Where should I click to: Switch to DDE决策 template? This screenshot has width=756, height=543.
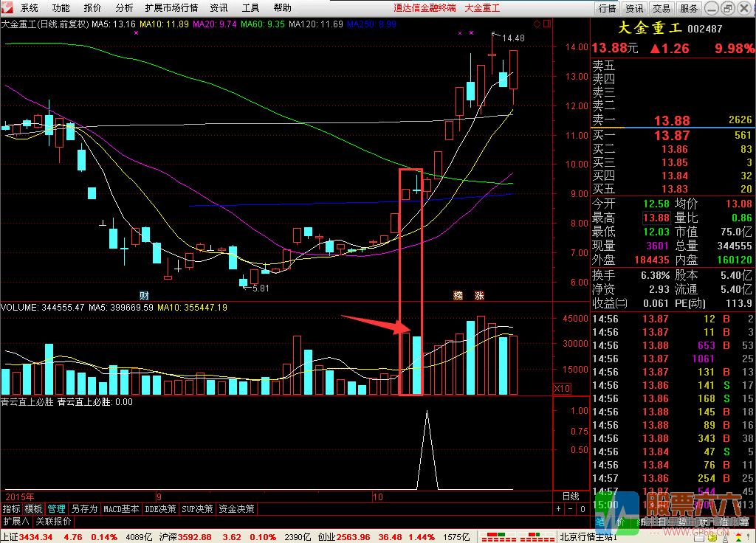[160, 509]
